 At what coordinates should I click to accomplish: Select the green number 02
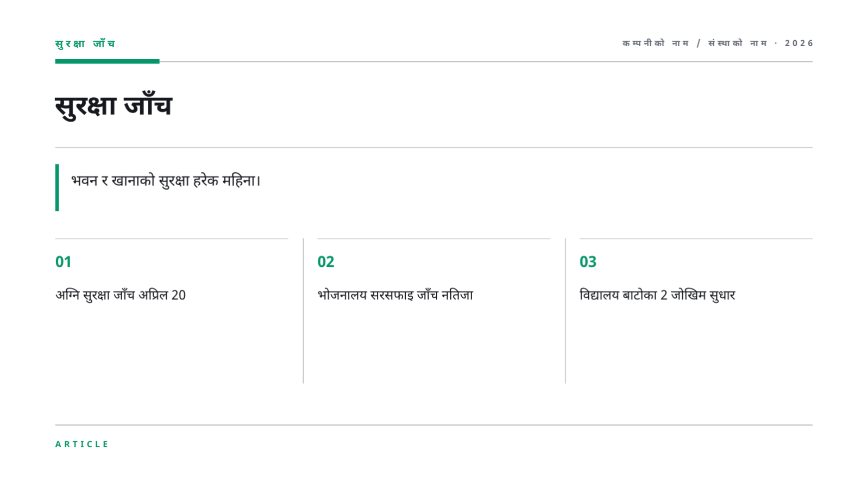(x=325, y=262)
